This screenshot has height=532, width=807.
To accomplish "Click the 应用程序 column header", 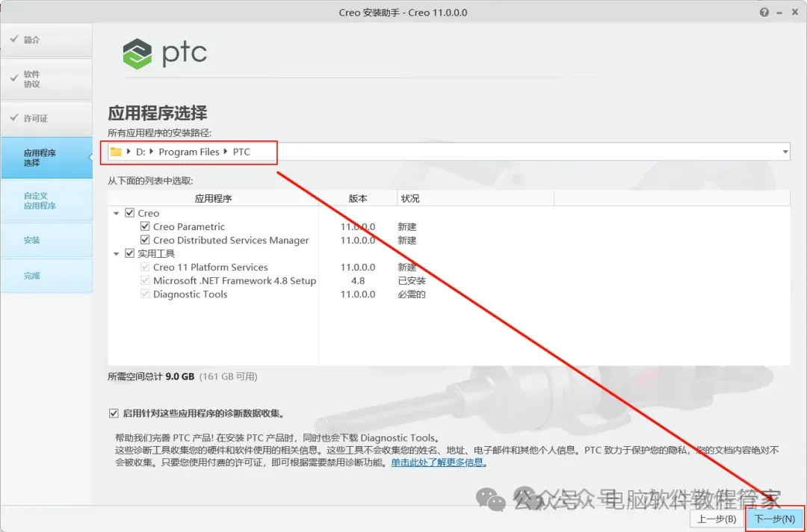I will 213,198.
